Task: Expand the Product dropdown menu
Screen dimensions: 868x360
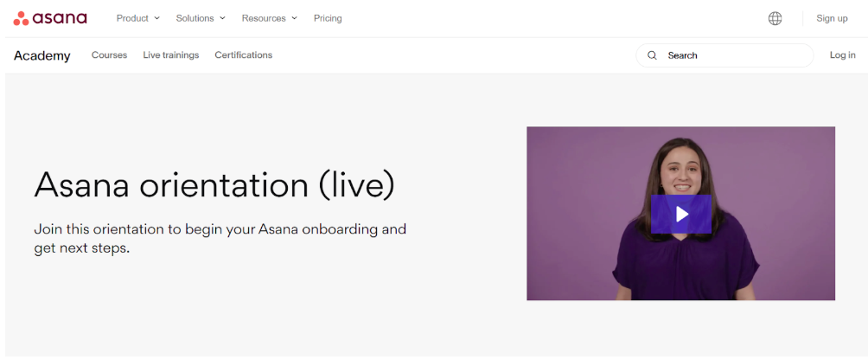Action: [x=137, y=18]
